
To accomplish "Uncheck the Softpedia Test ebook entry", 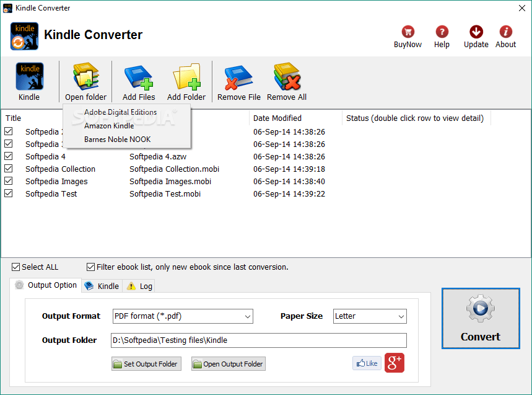I will point(9,193).
